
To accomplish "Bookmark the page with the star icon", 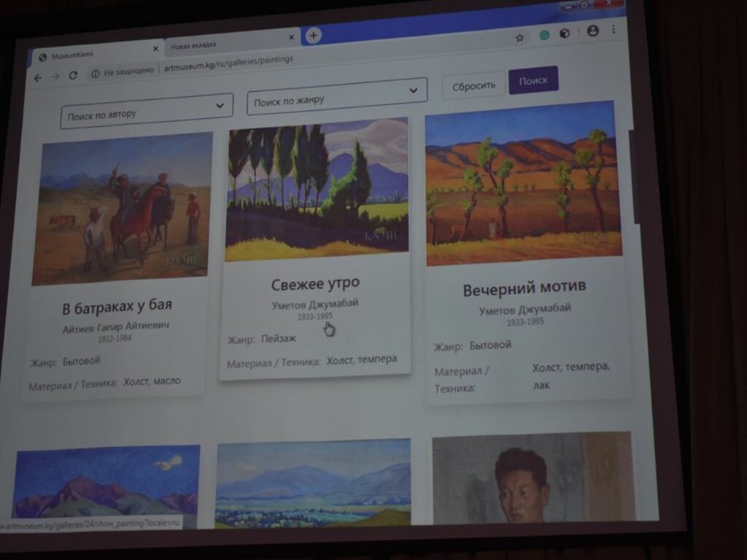I will pos(519,37).
